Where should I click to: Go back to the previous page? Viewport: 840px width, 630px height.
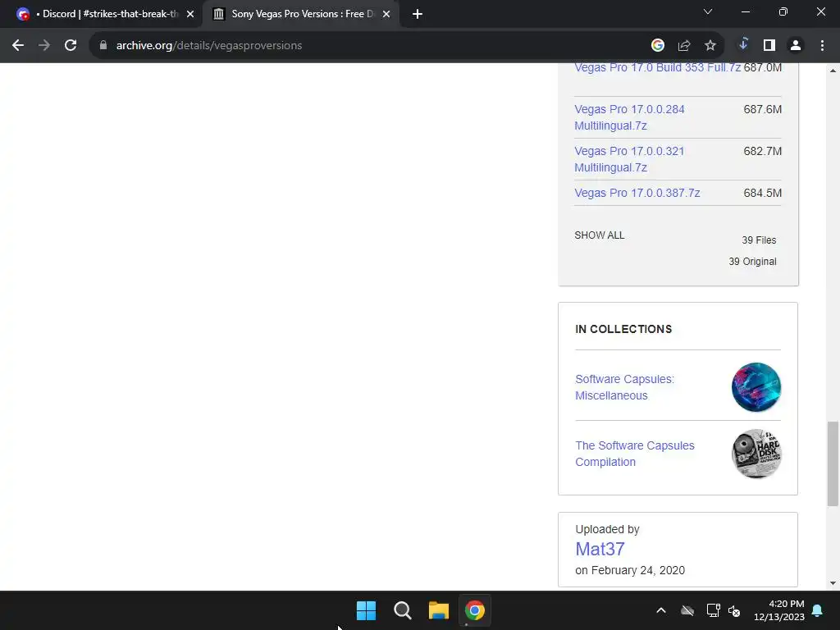pos(18,46)
